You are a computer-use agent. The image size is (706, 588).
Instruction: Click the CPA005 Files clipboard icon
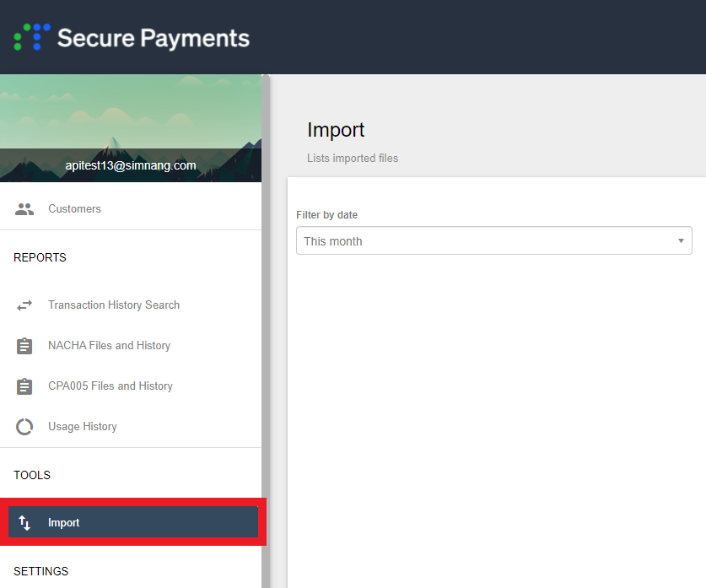tap(24, 386)
